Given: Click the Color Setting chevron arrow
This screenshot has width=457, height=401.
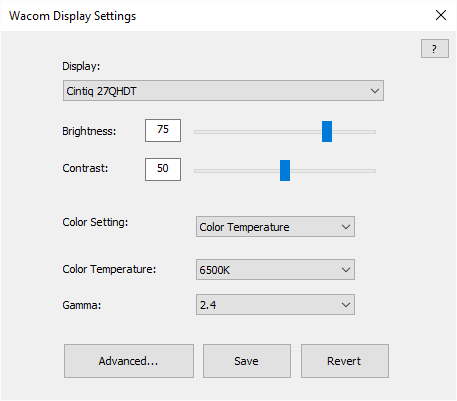Looking at the screenshot, I should pyautogui.click(x=346, y=227).
